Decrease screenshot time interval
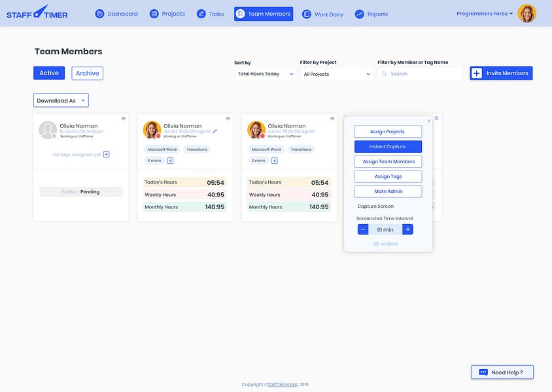Image resolution: width=552 pixels, height=392 pixels. pyautogui.click(x=363, y=229)
